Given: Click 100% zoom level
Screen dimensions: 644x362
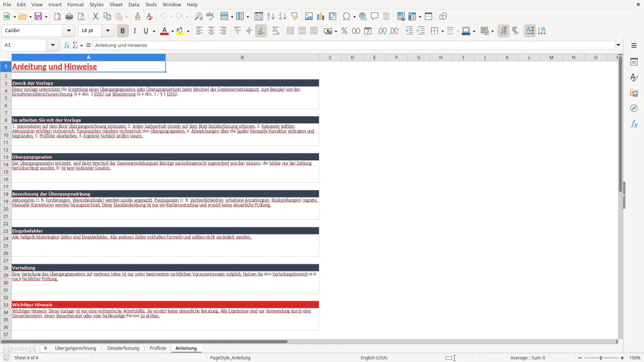Looking at the screenshot, I should pos(635,358).
